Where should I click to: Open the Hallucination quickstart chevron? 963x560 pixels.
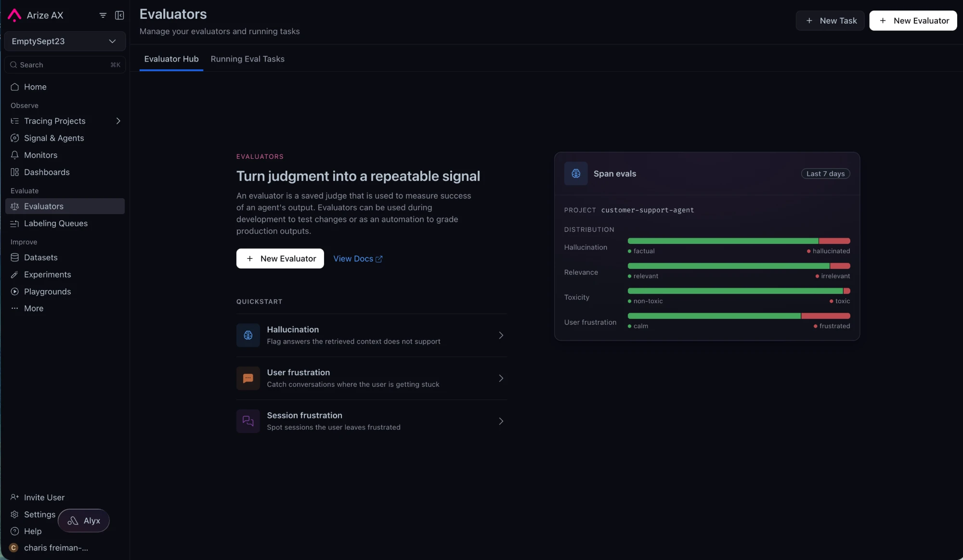point(501,335)
